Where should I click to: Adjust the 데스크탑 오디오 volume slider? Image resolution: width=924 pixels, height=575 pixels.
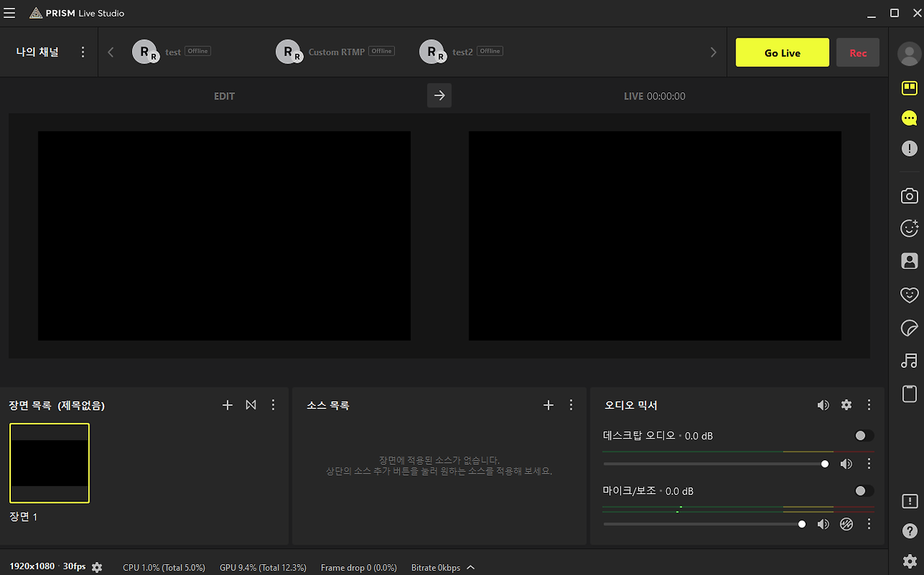[x=715, y=464]
